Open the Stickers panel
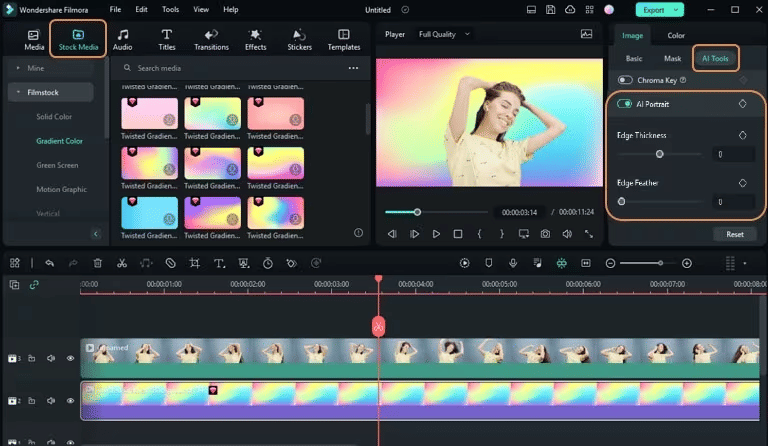The image size is (768, 446). click(299, 39)
